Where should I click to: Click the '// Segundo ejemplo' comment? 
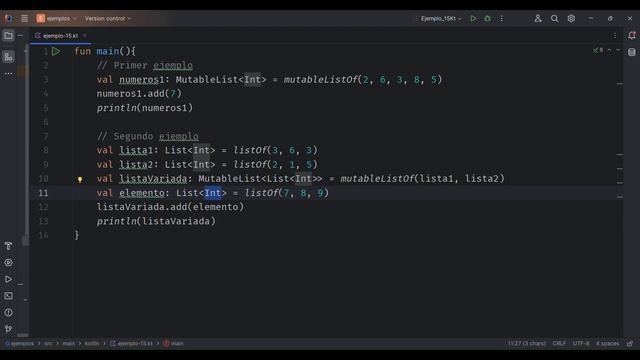point(148,136)
